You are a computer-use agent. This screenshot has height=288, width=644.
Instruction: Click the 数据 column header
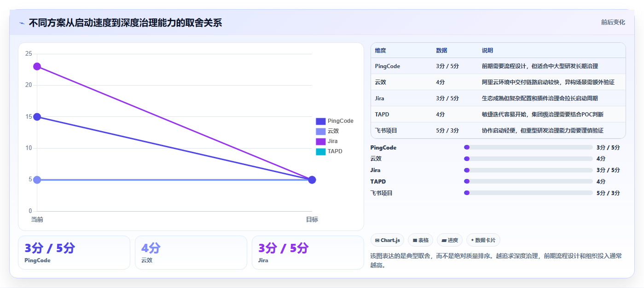click(441, 50)
